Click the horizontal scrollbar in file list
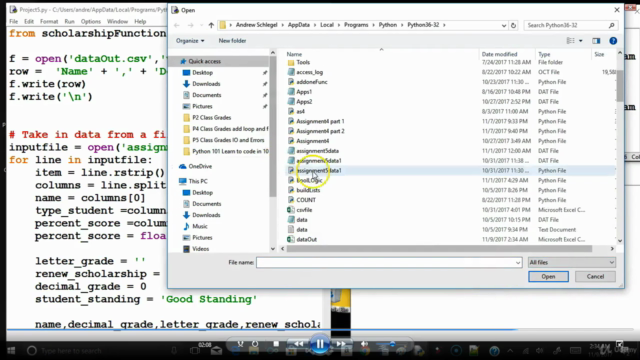The height and width of the screenshot is (360, 640). (439, 249)
